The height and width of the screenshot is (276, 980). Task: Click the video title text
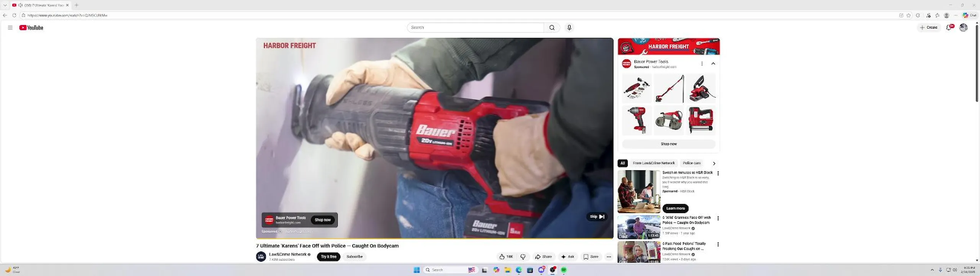[x=327, y=246]
